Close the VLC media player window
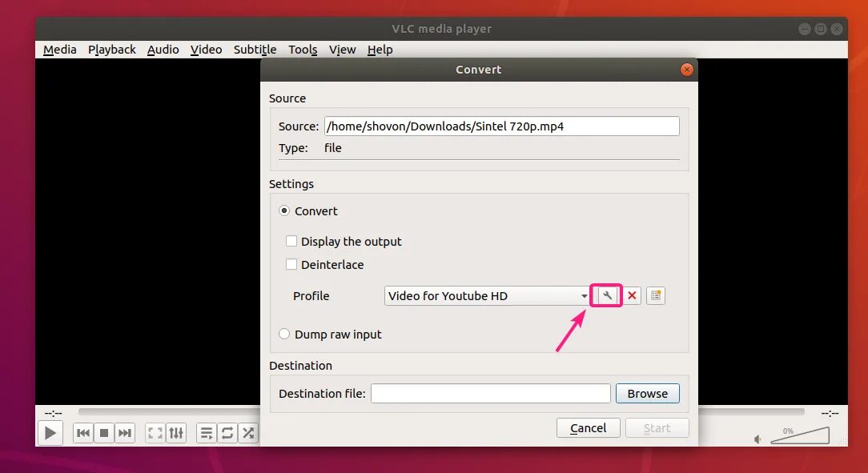This screenshot has height=473, width=868. point(837,29)
